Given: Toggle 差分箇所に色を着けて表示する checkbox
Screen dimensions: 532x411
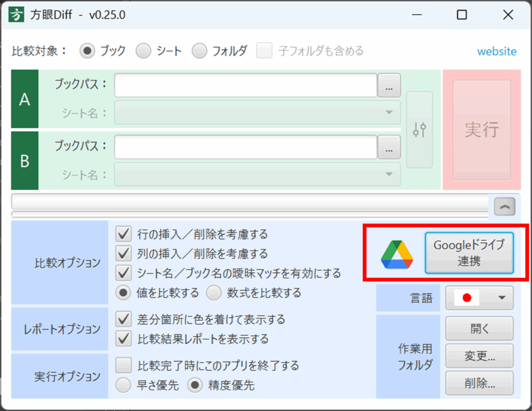Looking at the screenshot, I should (x=124, y=319).
